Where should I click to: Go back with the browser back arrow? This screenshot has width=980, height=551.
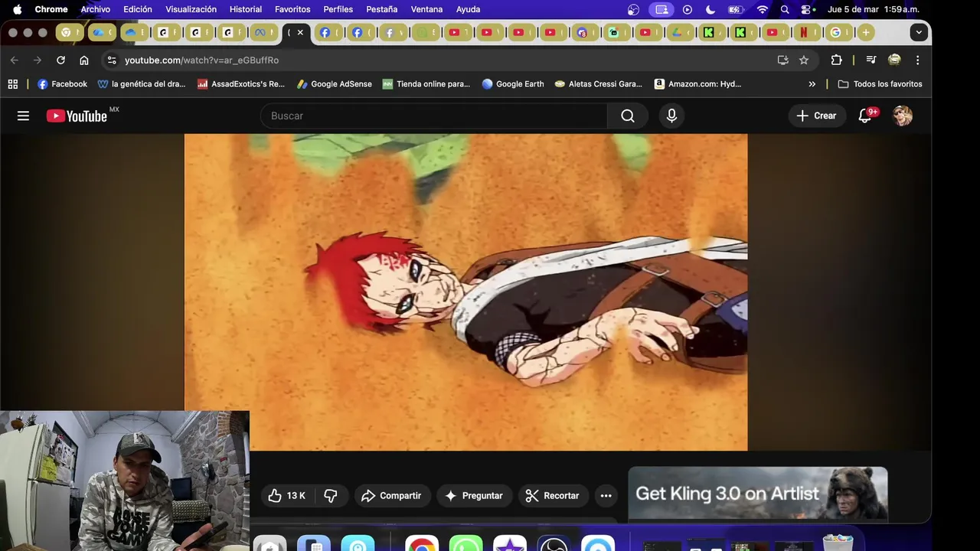pos(14,60)
